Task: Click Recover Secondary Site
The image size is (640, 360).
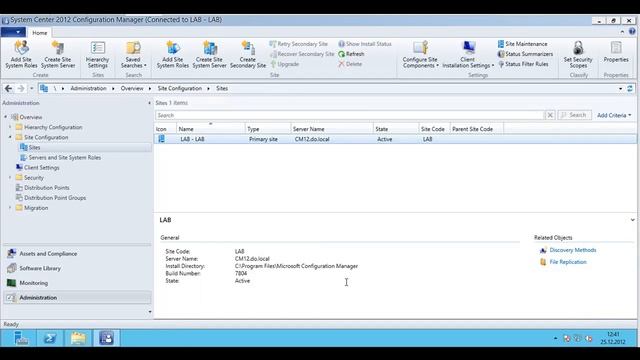Action: 302,54
